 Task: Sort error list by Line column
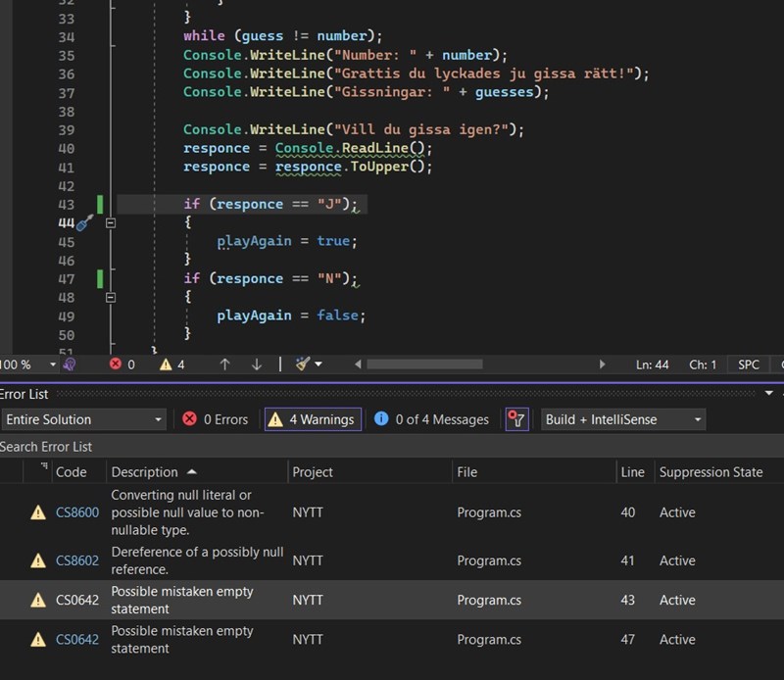click(x=632, y=471)
